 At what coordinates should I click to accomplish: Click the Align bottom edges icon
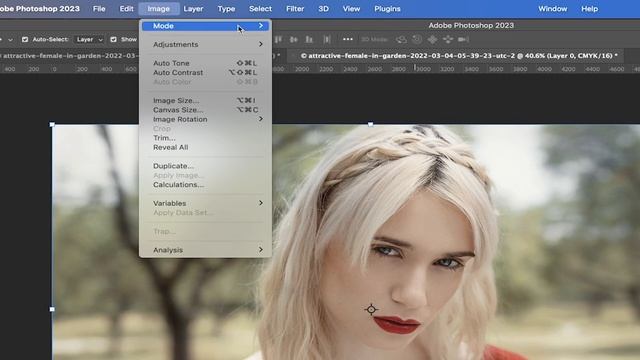pyautogui.click(x=309, y=40)
